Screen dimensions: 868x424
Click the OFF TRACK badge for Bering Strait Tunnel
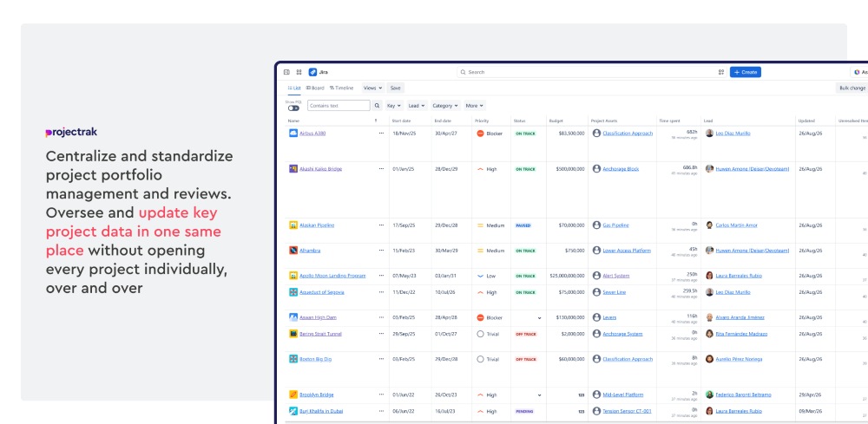tap(526, 334)
